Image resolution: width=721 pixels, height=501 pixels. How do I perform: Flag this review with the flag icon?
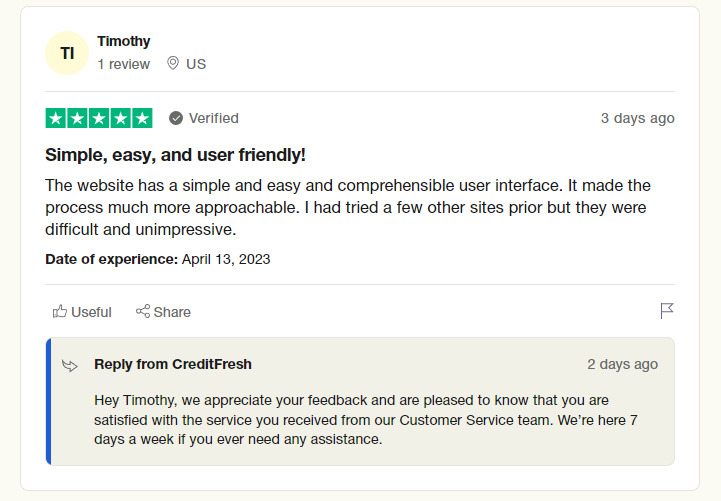(667, 311)
